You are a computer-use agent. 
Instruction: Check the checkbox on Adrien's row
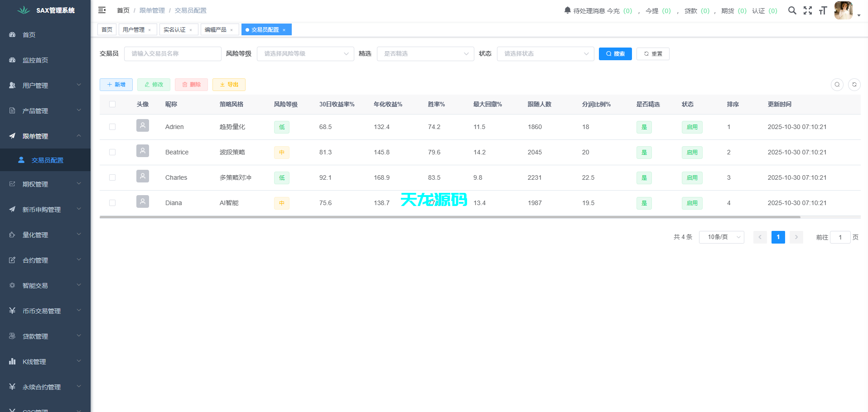[x=112, y=127]
